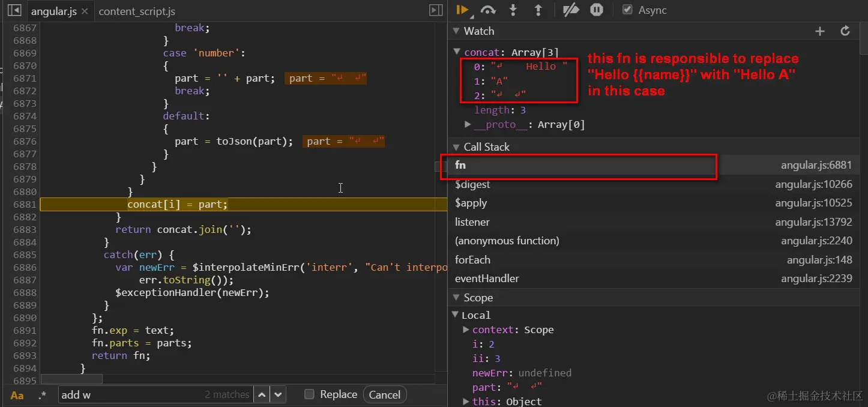Toggle pause on exceptions

point(596,10)
